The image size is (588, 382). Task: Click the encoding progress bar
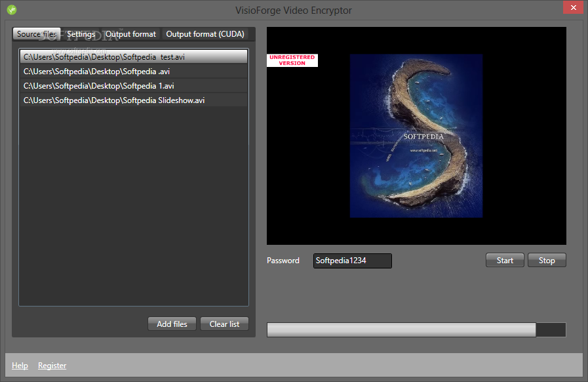(x=416, y=329)
